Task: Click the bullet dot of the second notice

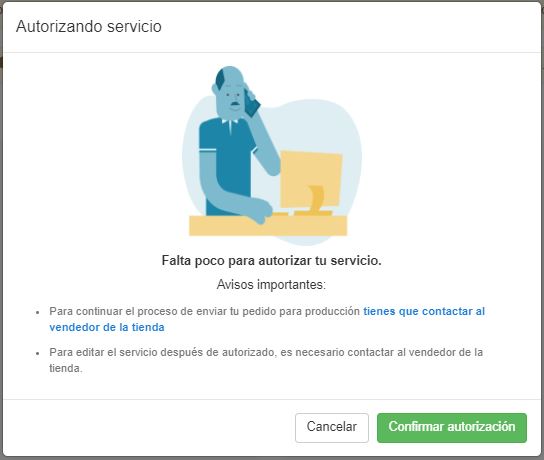Action: coord(37,353)
